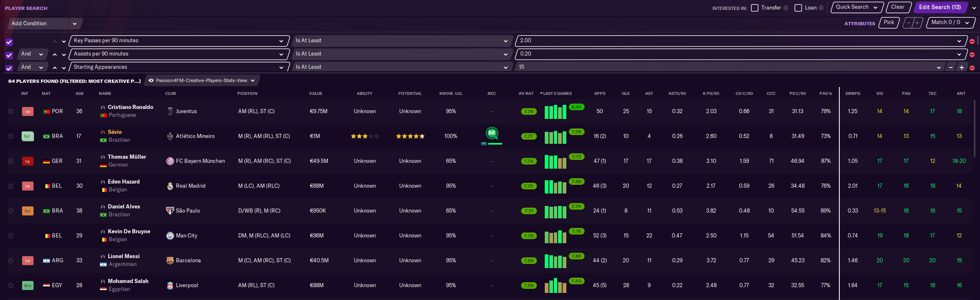Click the attributes Pick button
This screenshot has height=300, width=980.
889,22
